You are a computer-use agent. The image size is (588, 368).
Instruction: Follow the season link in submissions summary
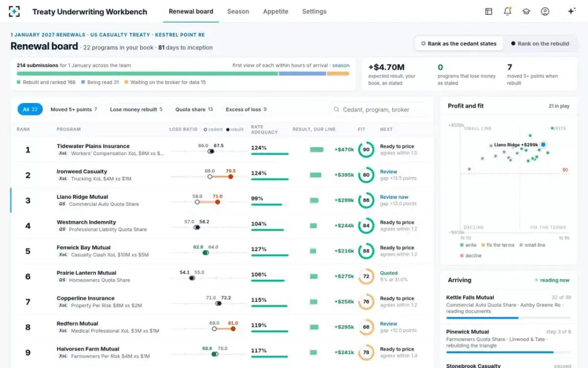pos(341,65)
